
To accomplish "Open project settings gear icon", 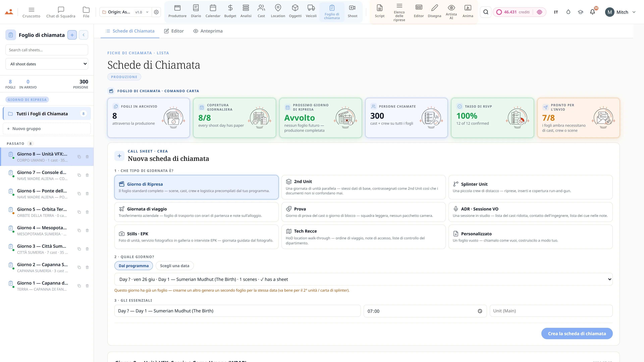I will coord(156,12).
